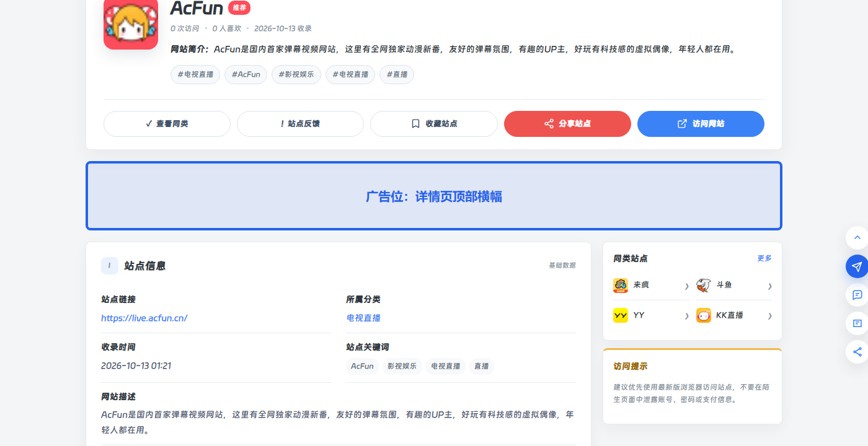Click the AcFun keyword chip
The width and height of the screenshot is (868, 446).
pos(362,366)
